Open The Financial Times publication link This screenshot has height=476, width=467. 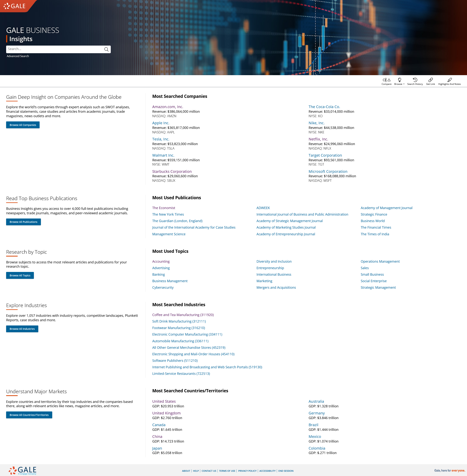click(376, 227)
